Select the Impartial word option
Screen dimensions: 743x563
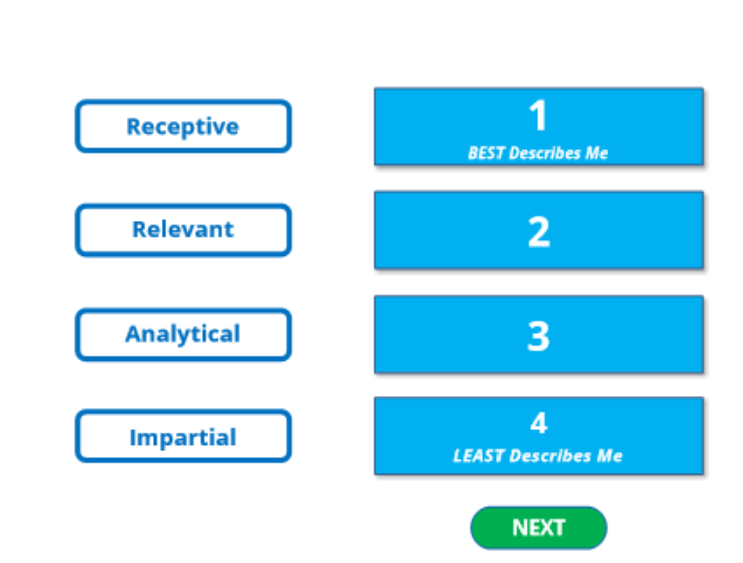tap(183, 436)
